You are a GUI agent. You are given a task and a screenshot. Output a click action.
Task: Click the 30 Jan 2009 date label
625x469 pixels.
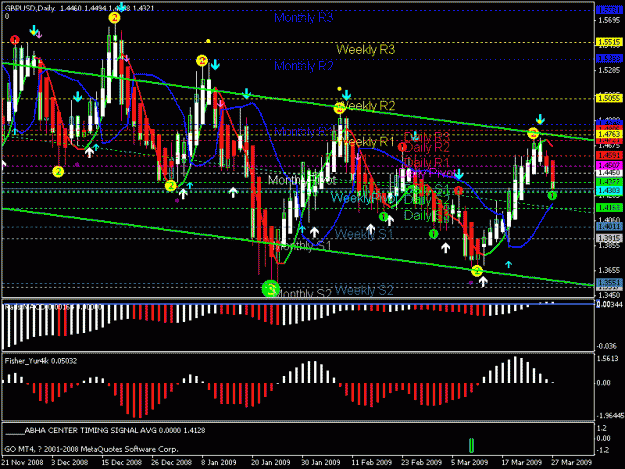coord(320,463)
